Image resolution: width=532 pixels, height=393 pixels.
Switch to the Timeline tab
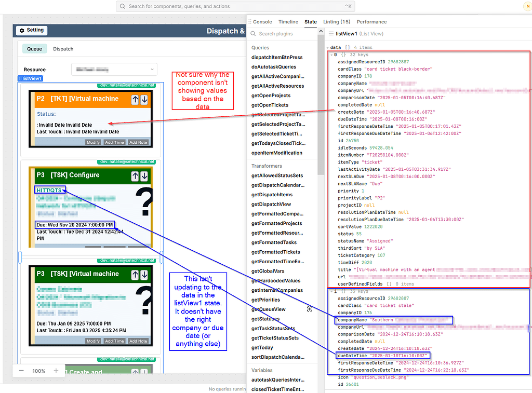(x=288, y=21)
